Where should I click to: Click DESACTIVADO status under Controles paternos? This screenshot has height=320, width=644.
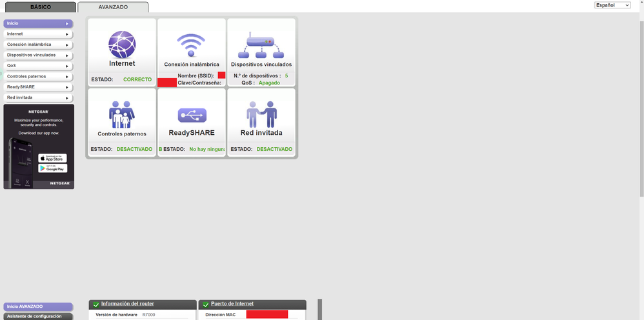click(x=134, y=150)
